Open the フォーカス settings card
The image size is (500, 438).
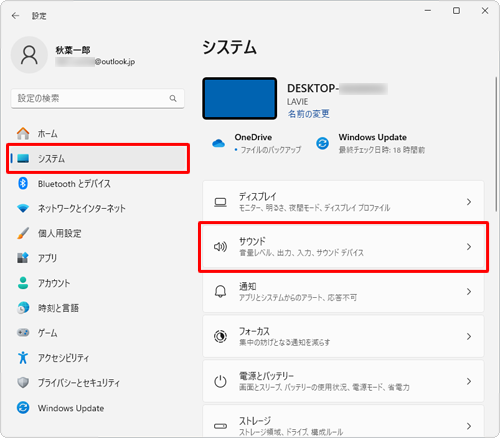tap(343, 336)
